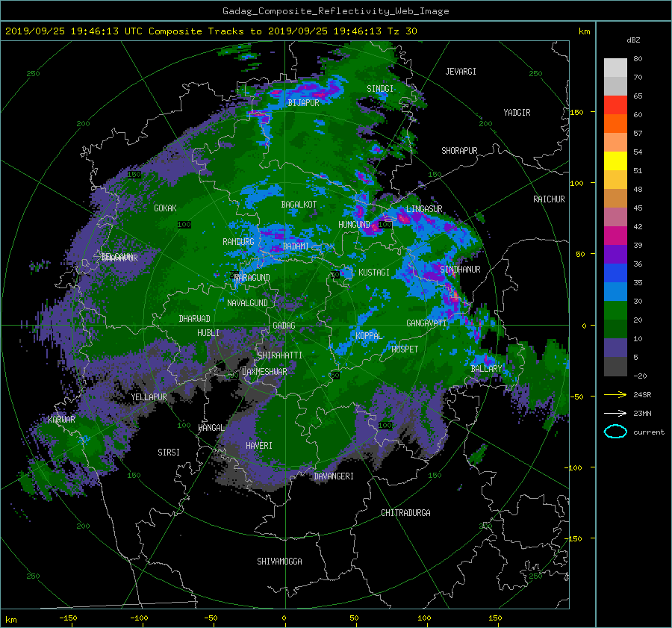Viewport: 672px width, 628px height.
Task: Click the BADAMI city label
Action: click(296, 246)
